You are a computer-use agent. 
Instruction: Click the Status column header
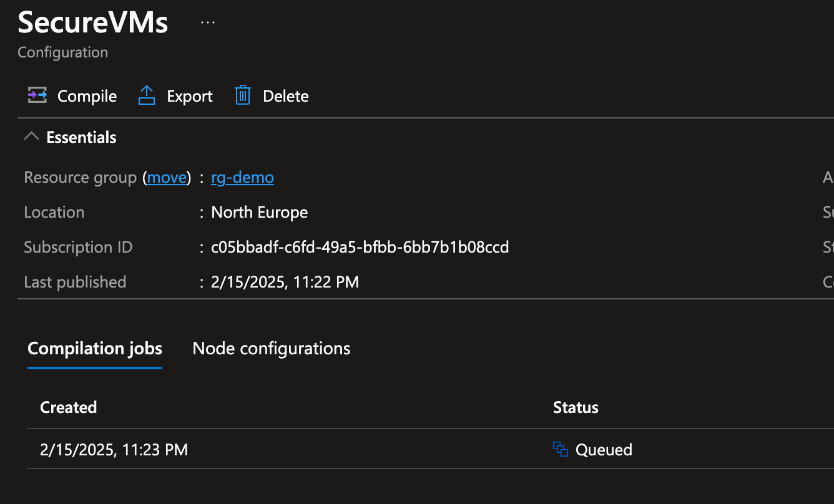click(575, 407)
